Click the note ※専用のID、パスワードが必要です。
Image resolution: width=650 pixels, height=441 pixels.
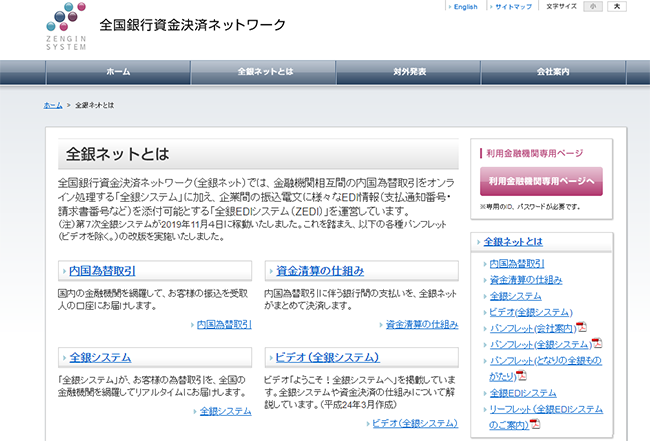click(530, 206)
